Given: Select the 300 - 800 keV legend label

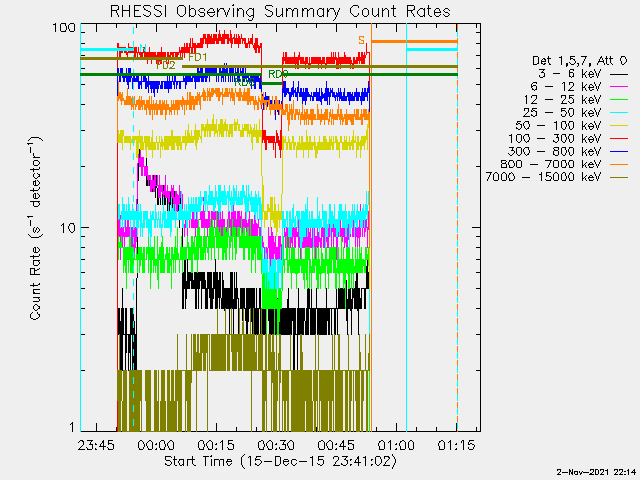Looking at the screenshot, I should click(555, 151).
